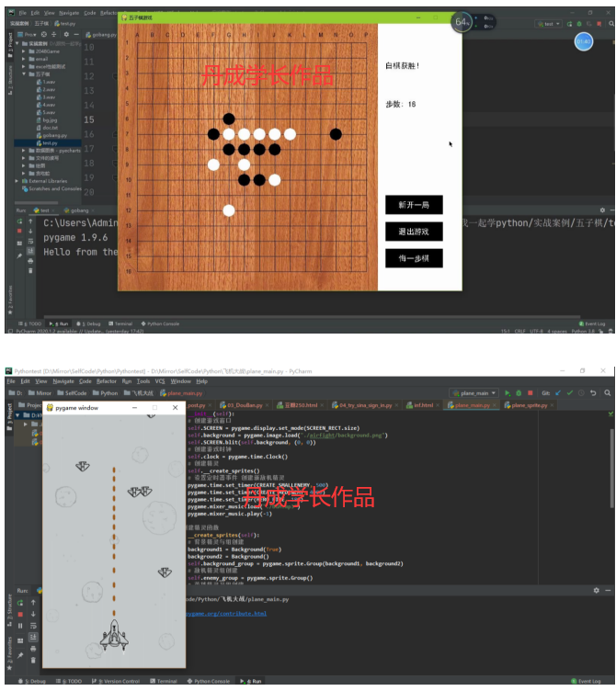The image size is (616, 691).
Task: Clear run output with trash icon
Action: (x=33, y=660)
